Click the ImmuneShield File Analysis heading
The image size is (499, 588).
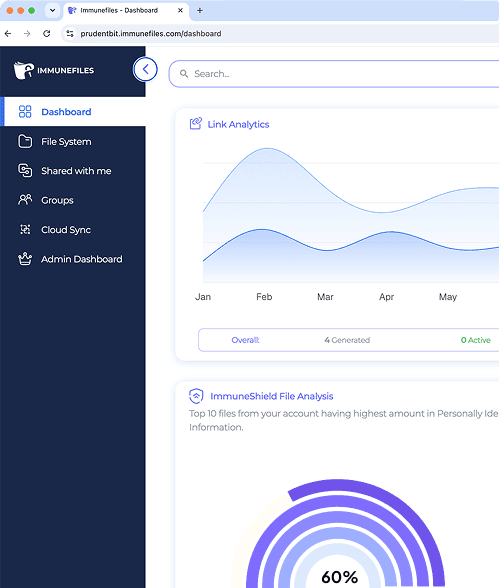272,396
